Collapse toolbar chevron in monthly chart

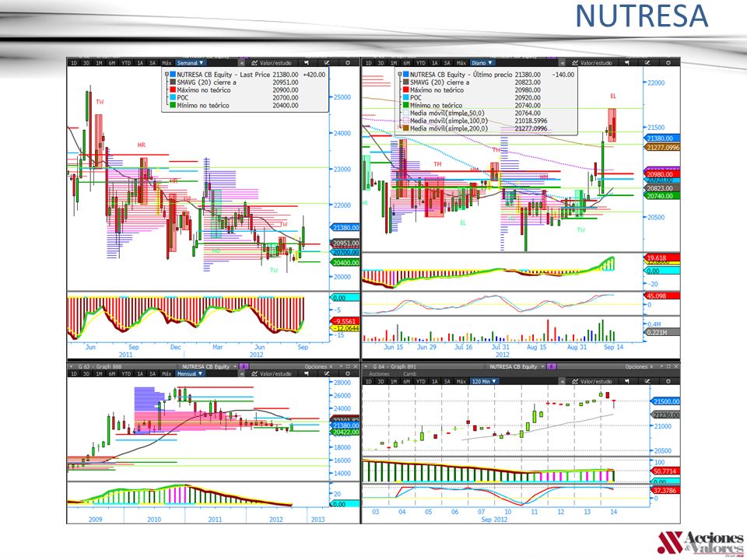tap(242, 374)
